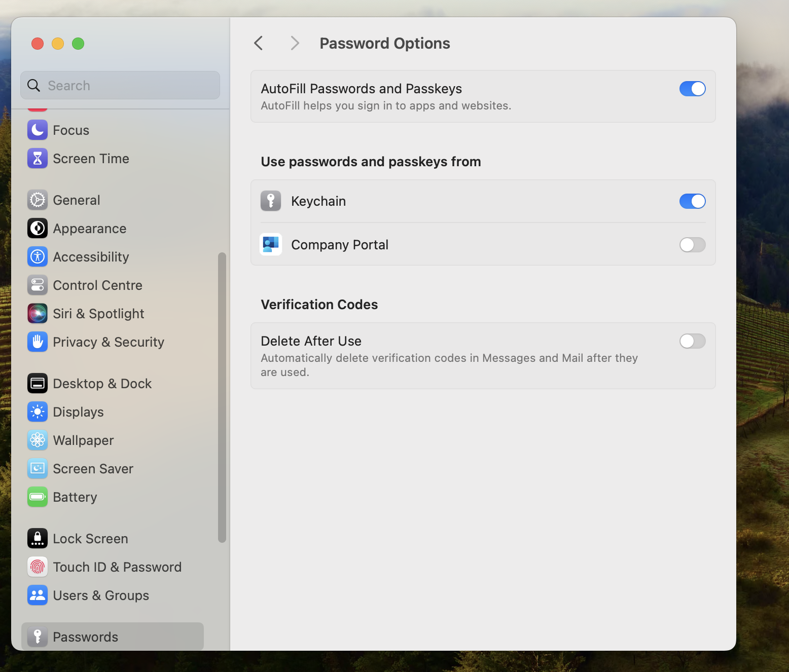Select Battery text in sidebar
Screen dimensions: 789x672
pyautogui.click(x=75, y=497)
